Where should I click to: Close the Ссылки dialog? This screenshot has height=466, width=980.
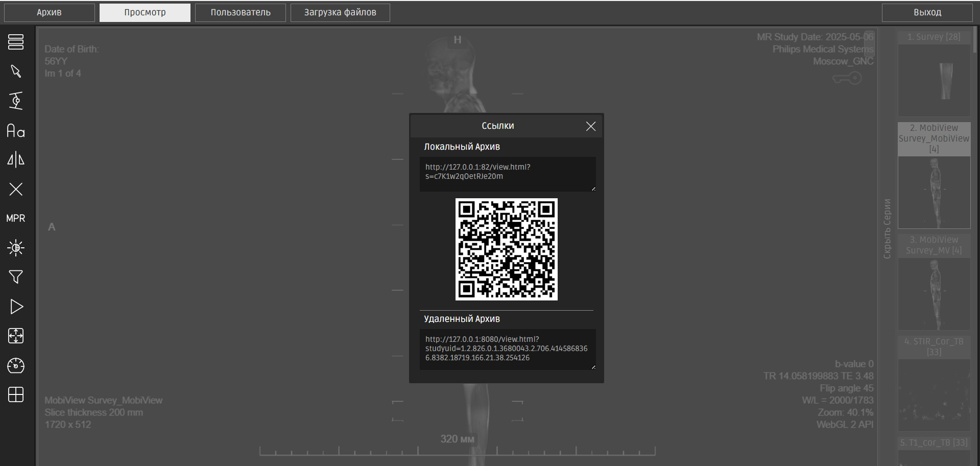[591, 126]
